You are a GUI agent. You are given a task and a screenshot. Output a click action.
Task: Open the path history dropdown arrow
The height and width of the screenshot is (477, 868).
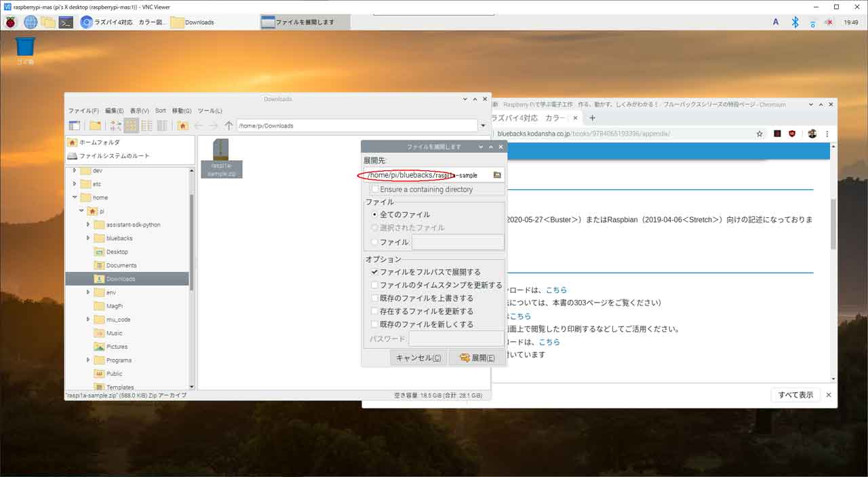484,126
